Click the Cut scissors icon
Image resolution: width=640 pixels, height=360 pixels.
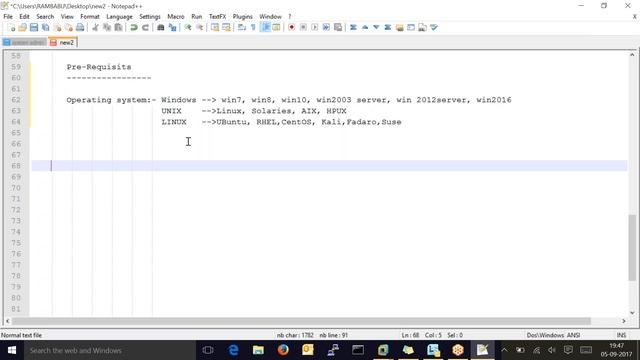click(x=95, y=27)
